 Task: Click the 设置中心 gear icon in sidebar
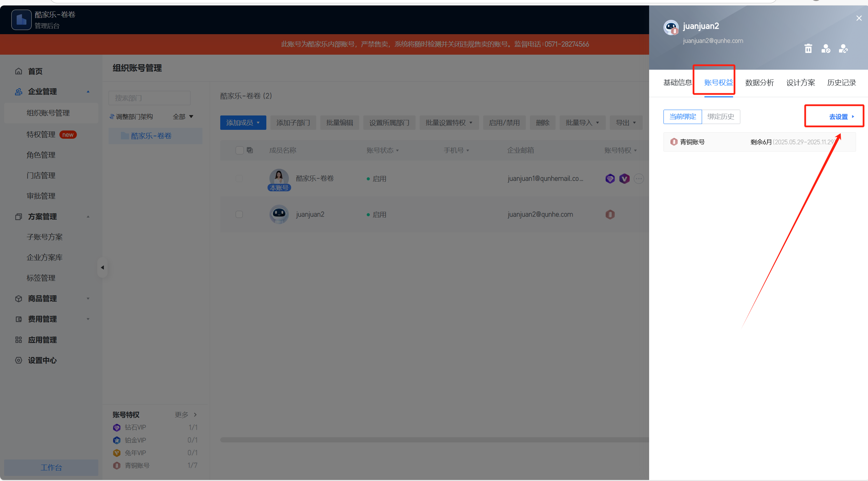pos(19,360)
